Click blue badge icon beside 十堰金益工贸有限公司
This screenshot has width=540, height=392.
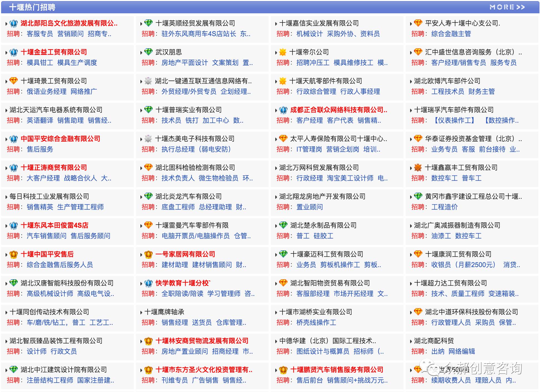14,52
